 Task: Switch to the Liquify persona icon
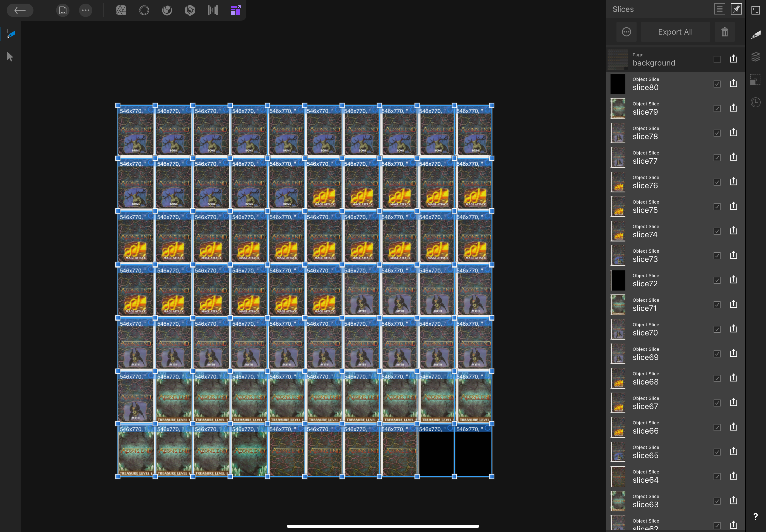point(167,10)
